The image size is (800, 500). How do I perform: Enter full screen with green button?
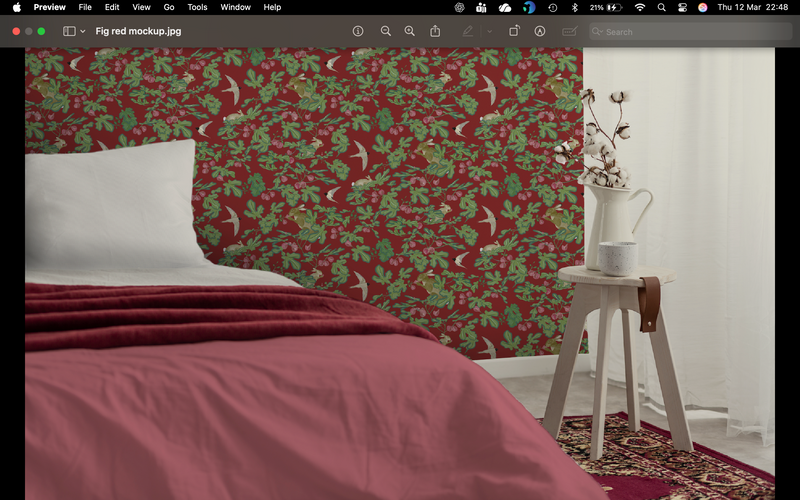click(x=41, y=31)
